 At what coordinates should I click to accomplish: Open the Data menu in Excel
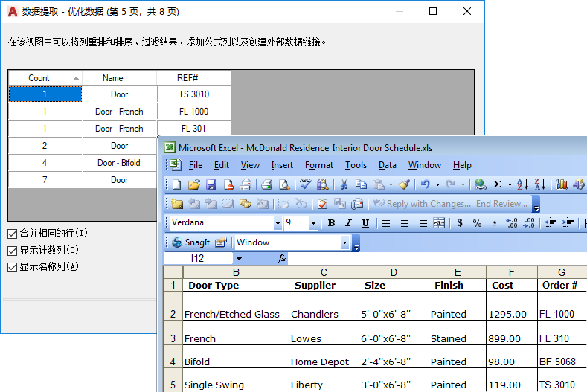tap(387, 165)
